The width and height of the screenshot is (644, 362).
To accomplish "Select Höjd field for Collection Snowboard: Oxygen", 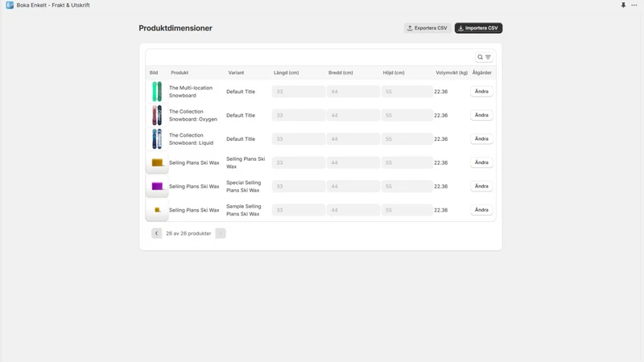I will [407, 115].
